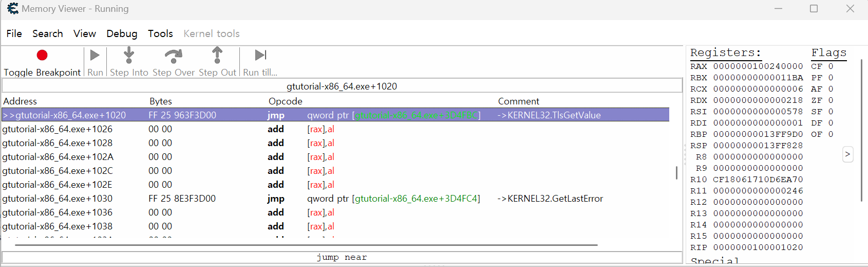Click the RSI register value
This screenshot has width=868, height=267.
pos(758,112)
